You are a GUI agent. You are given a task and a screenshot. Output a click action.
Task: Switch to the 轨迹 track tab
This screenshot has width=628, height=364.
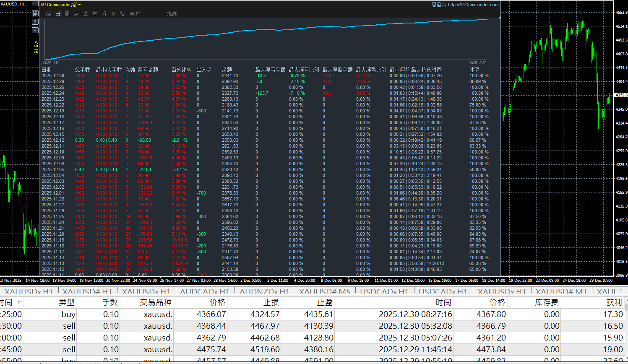[172, 14]
